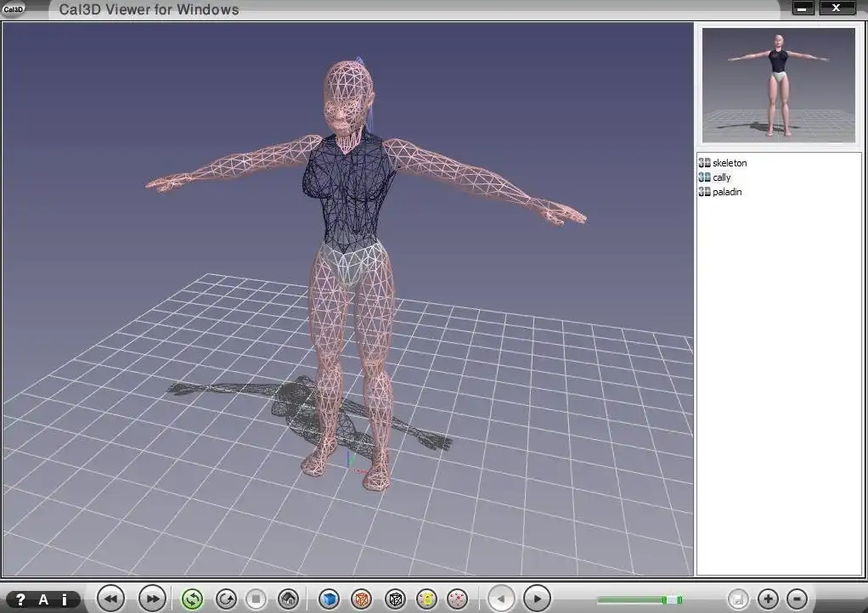
Task: Select the black wireframe cube render mode
Action: coord(395,599)
